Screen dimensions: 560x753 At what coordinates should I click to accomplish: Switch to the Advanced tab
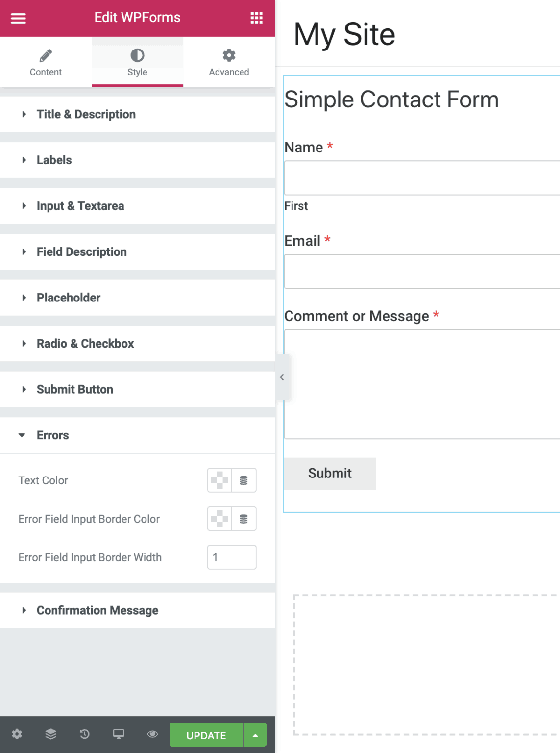point(229,62)
